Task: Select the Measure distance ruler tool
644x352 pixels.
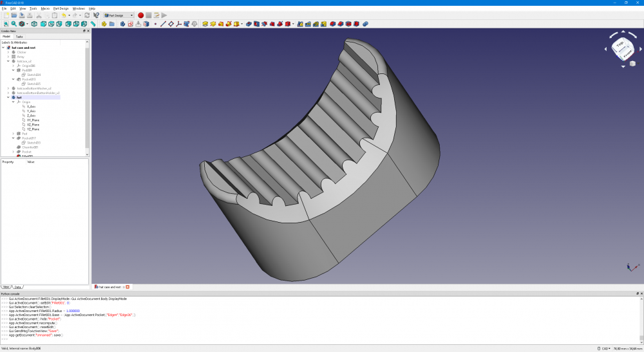Action: pyautogui.click(x=93, y=24)
